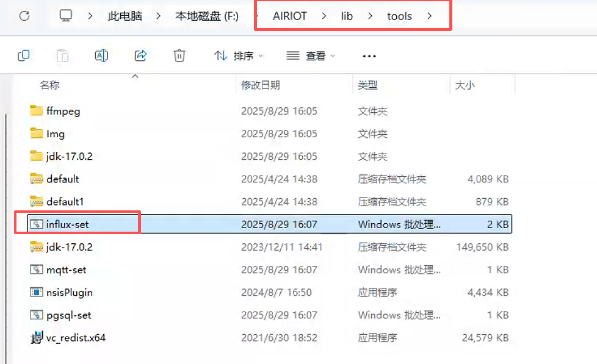
Task: Click date 2024/8/7 16:50
Action: (276, 293)
